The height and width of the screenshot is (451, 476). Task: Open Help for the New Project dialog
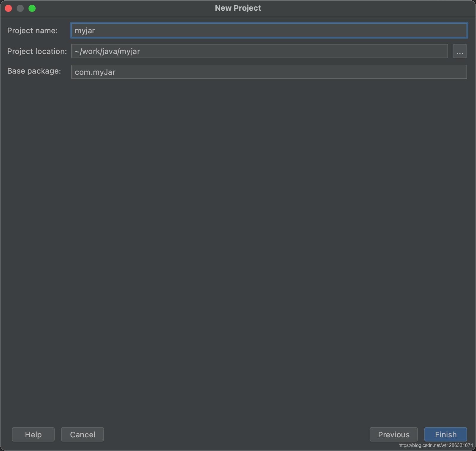33,434
